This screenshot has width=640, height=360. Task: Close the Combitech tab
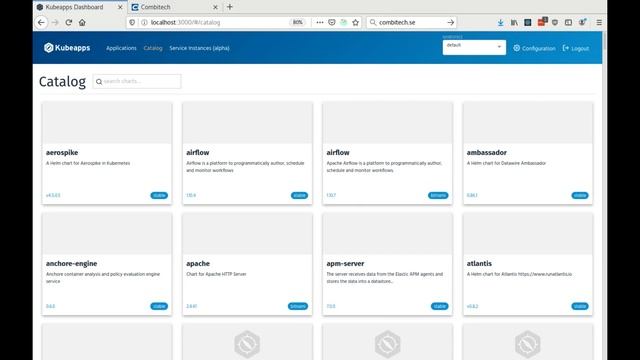tap(215, 7)
